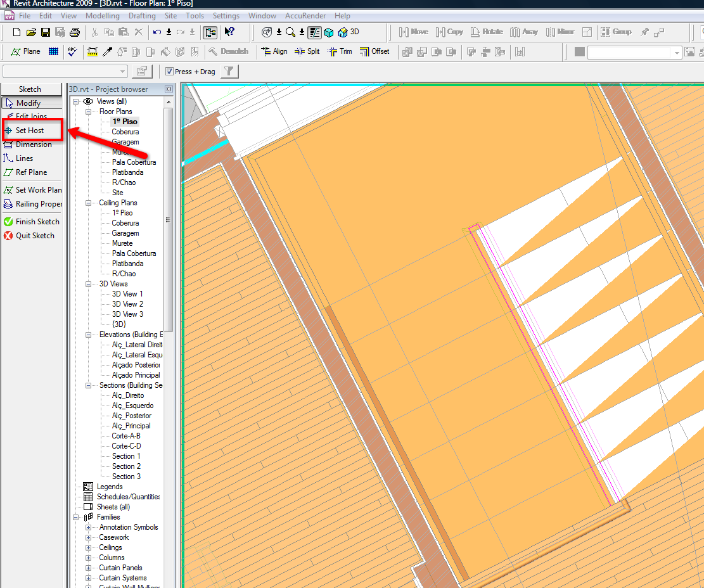The height and width of the screenshot is (588, 704).
Task: Select the Split tool
Action: pyautogui.click(x=307, y=51)
